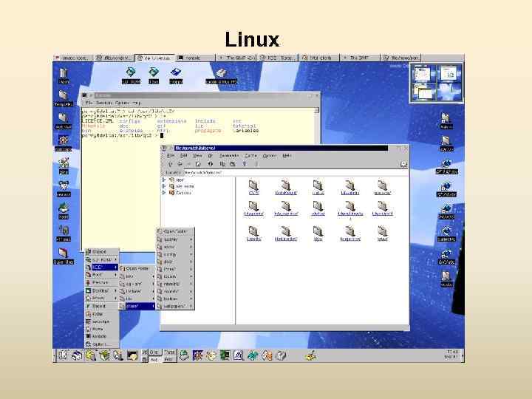The width and height of the screenshot is (532, 399).
Task: Expand the Root tree node
Action: [x=164, y=180]
